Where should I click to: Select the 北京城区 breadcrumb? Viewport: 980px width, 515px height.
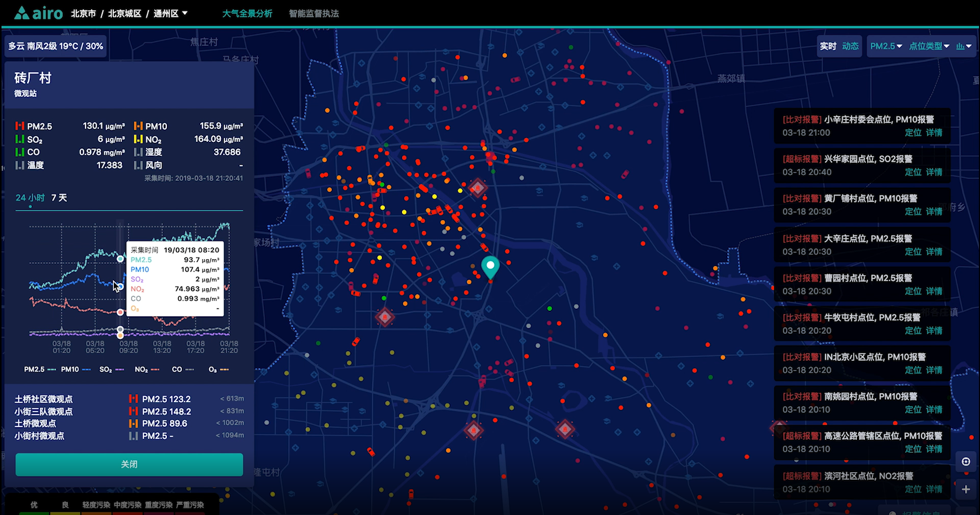pyautogui.click(x=125, y=13)
